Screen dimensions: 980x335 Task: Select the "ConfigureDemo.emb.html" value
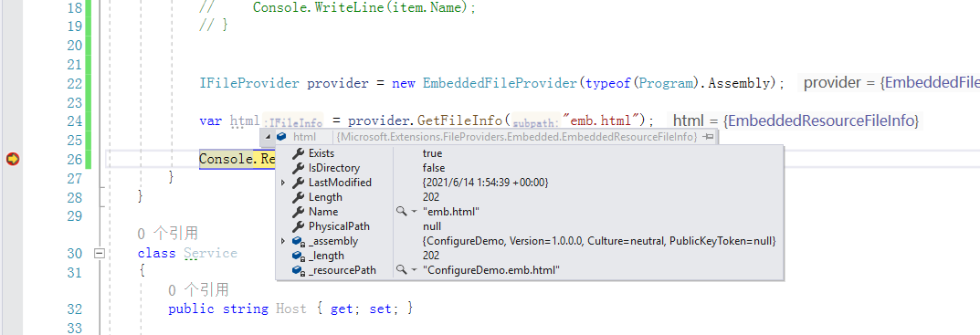point(490,270)
